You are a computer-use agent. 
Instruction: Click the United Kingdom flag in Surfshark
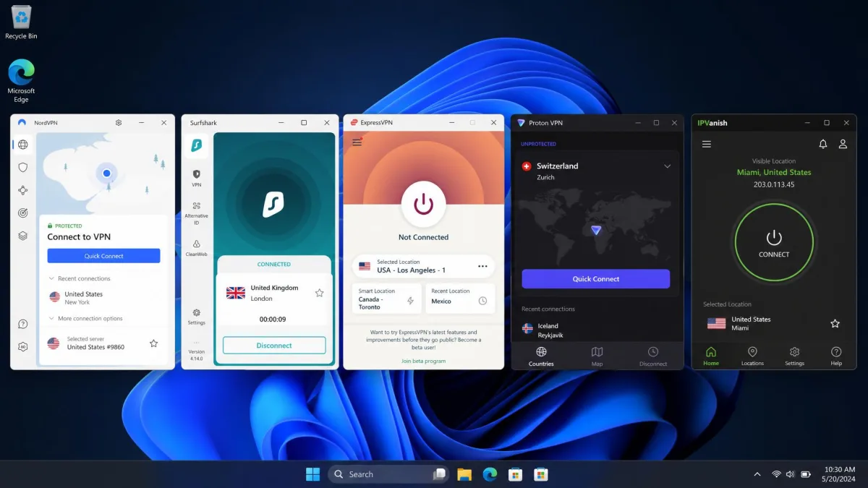click(x=236, y=293)
